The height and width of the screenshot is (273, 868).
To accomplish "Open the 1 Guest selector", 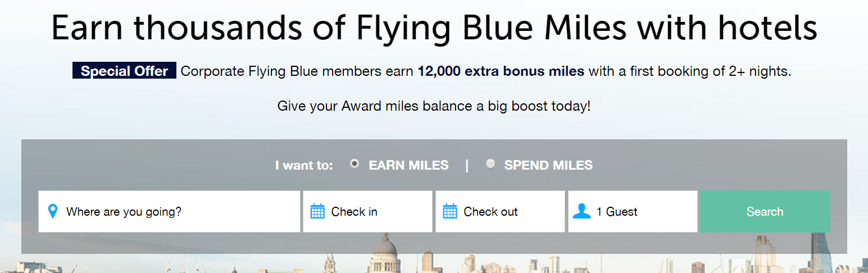I will coord(633,211).
